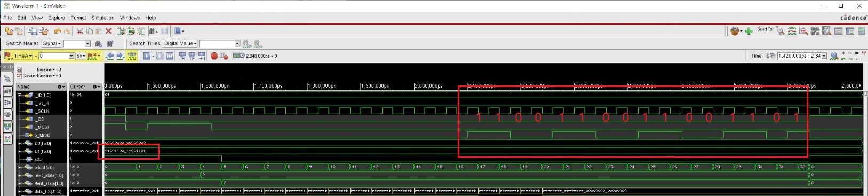Viewport: 868px width, 196px height.
Task: Open the File menu
Action: (x=7, y=18)
